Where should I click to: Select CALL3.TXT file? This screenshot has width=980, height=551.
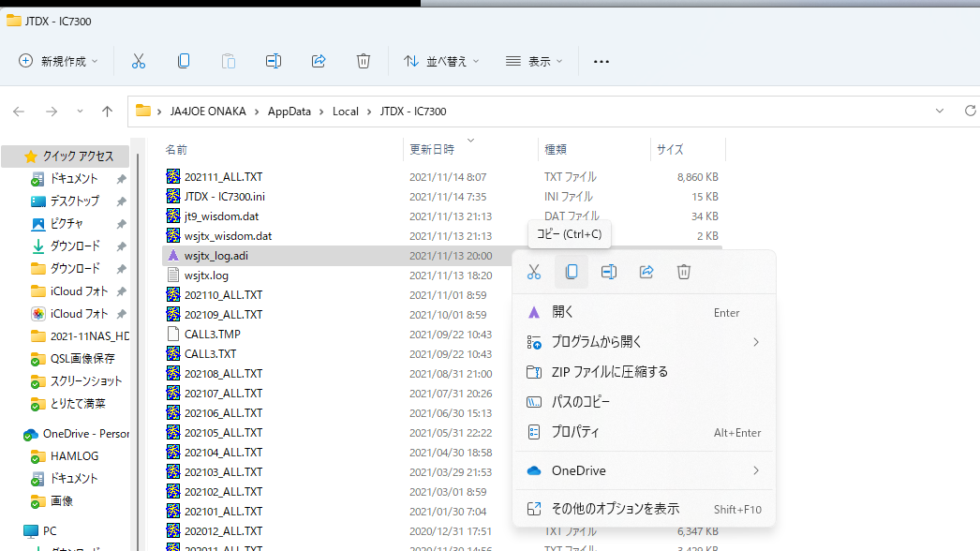210,354
